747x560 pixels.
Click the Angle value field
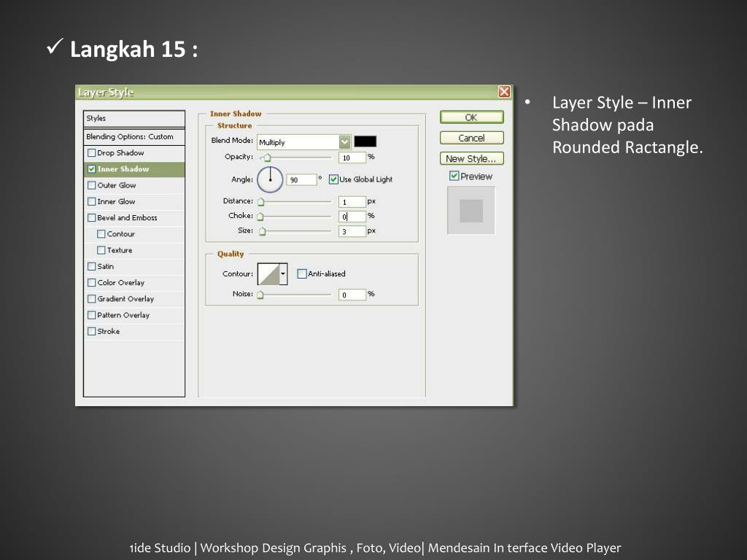302,179
